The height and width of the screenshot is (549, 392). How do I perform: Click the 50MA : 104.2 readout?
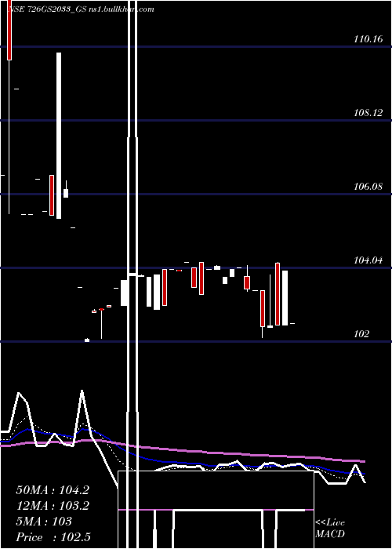coord(53,490)
